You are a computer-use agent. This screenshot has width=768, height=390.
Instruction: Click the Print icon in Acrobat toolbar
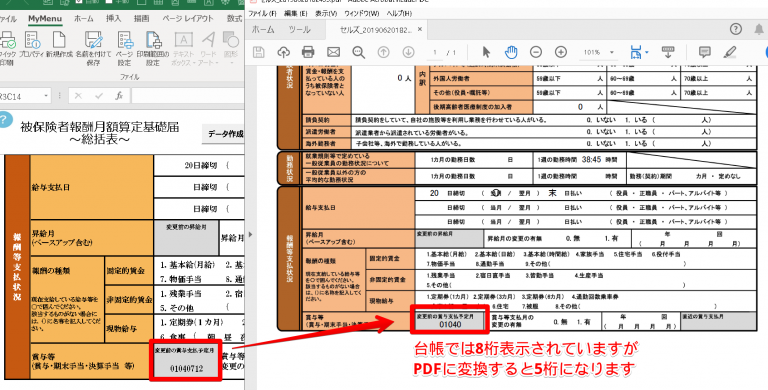click(308, 52)
